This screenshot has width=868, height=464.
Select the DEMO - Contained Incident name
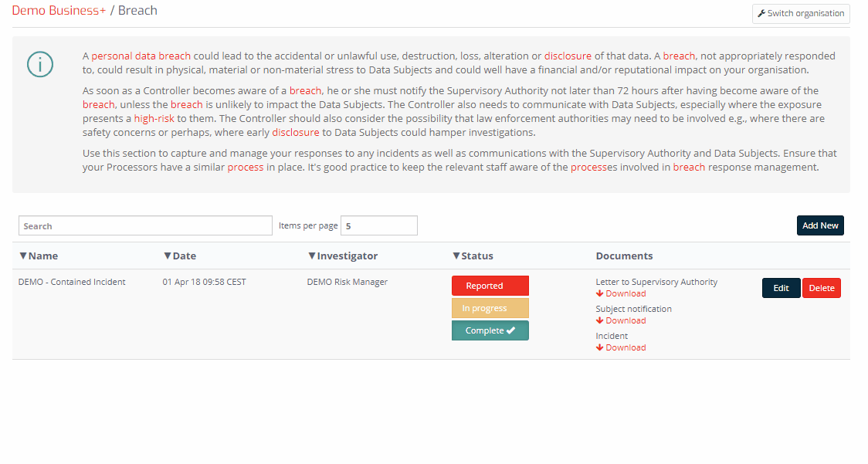[x=72, y=282]
